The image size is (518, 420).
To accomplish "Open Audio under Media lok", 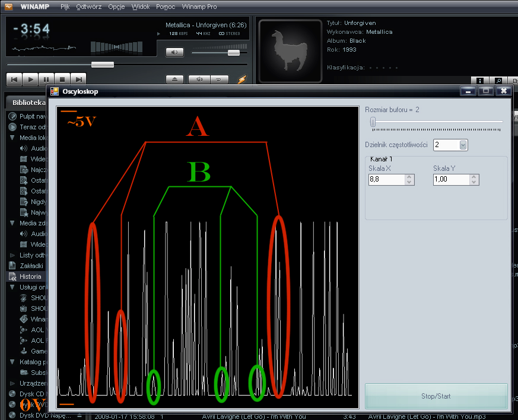I will [33, 148].
